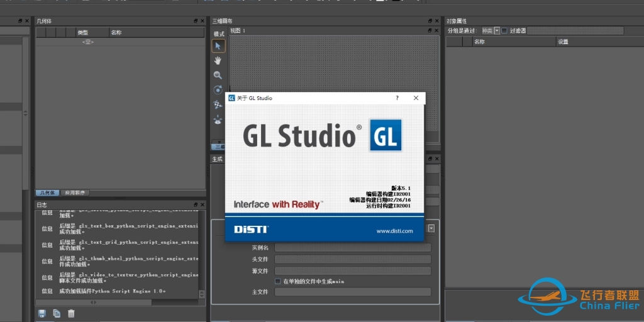Click the log vertical scrollbar arrows
This screenshot has width=644, height=322.
pyautogui.click(x=202, y=294)
